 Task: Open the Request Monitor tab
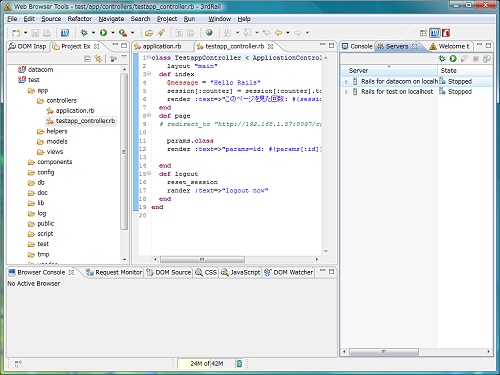[114, 272]
